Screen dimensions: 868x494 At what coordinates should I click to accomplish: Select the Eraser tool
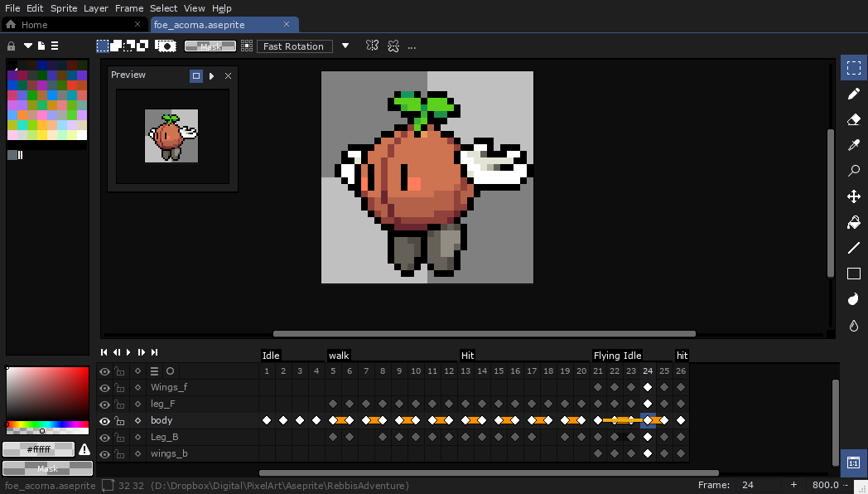click(854, 119)
